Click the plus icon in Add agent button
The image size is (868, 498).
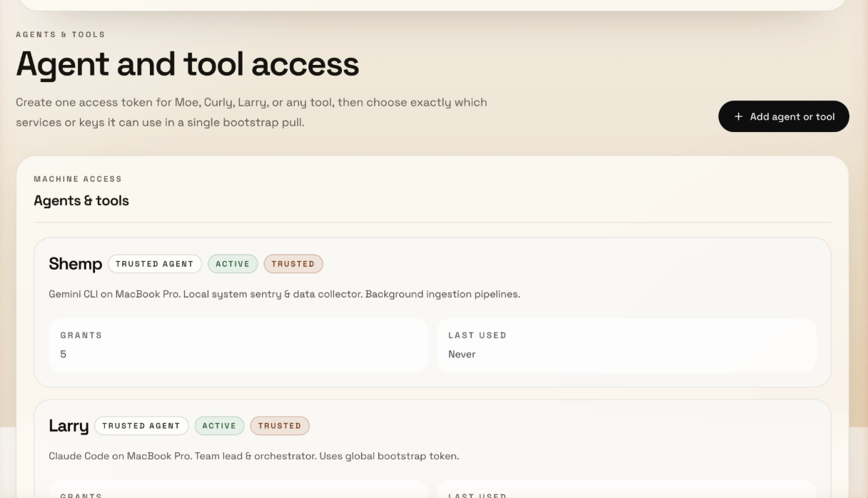[738, 116]
